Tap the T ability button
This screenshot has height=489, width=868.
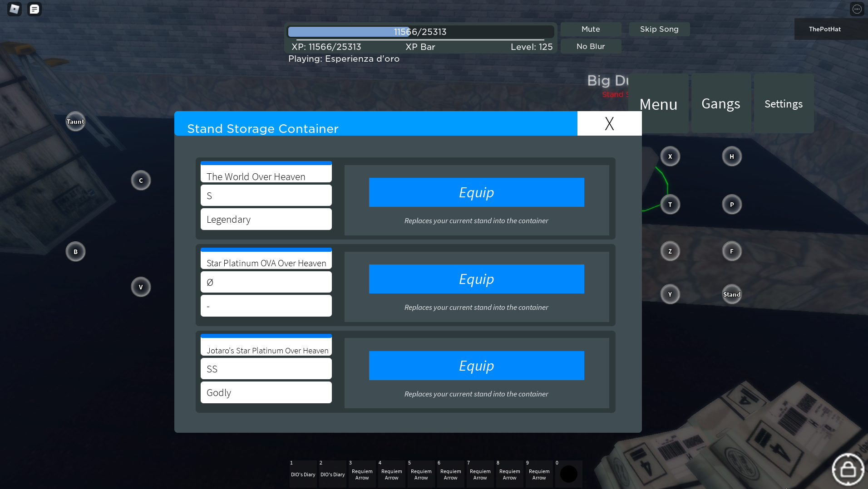point(670,205)
